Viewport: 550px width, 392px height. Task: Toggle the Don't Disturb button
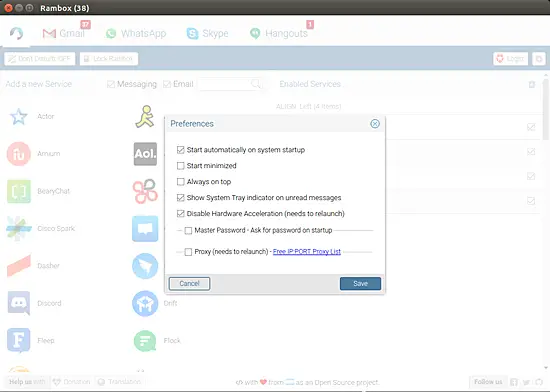point(40,59)
